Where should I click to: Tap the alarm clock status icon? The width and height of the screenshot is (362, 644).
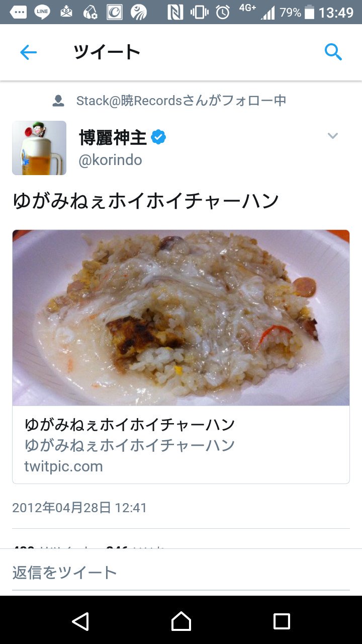223,12
